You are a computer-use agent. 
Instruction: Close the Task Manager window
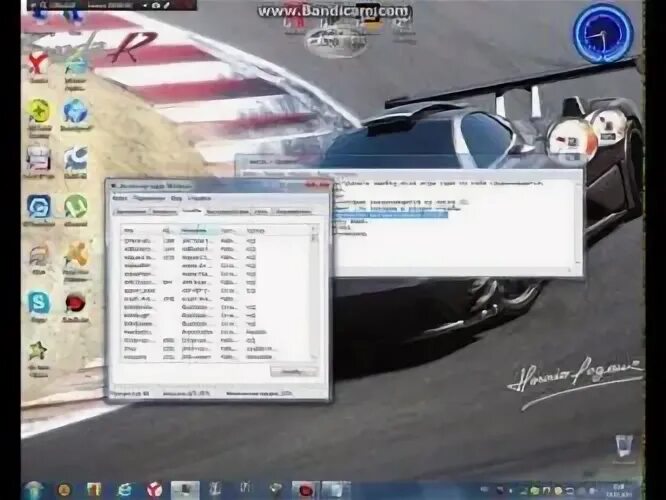click(x=318, y=185)
